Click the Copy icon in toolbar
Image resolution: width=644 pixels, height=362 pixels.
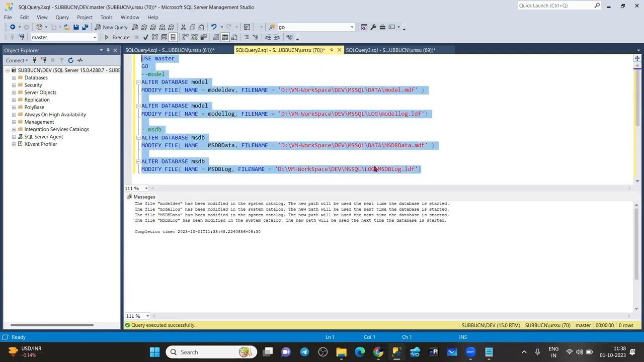point(192,27)
